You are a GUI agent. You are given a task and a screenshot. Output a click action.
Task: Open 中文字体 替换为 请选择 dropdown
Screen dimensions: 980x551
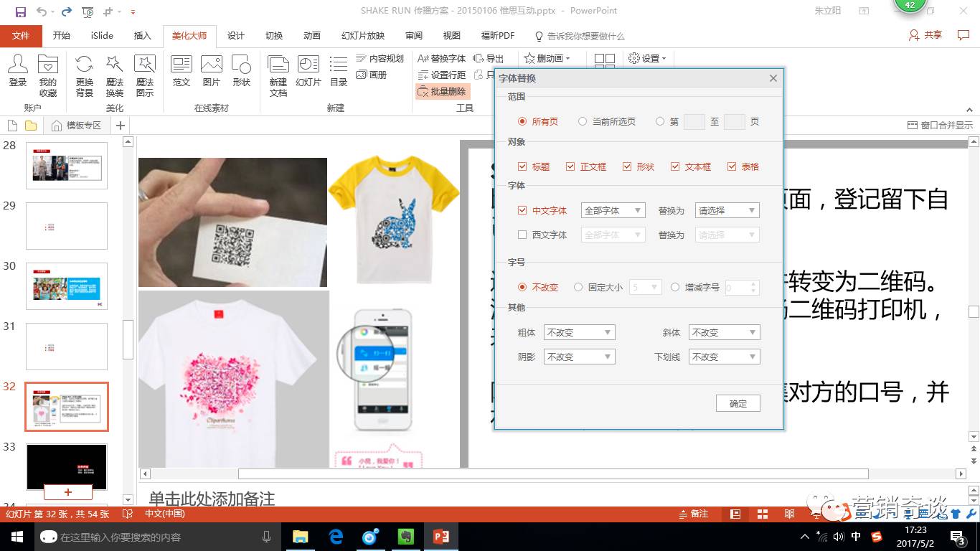click(x=727, y=211)
